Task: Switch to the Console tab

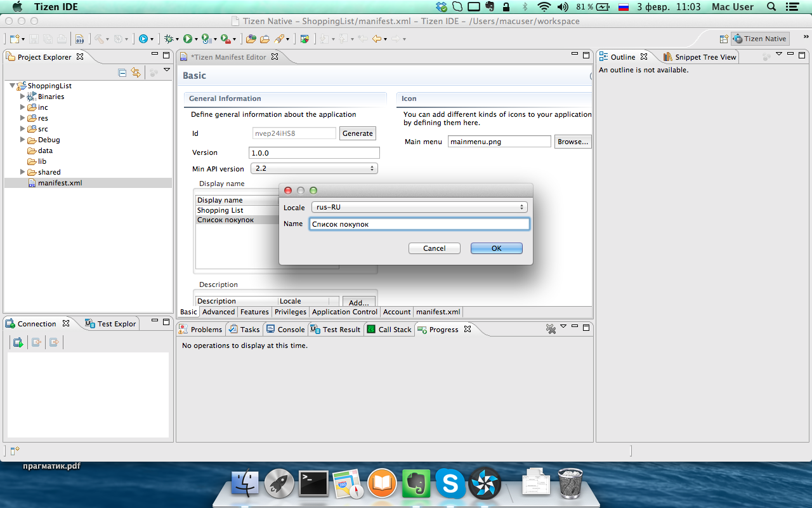Action: (285, 330)
